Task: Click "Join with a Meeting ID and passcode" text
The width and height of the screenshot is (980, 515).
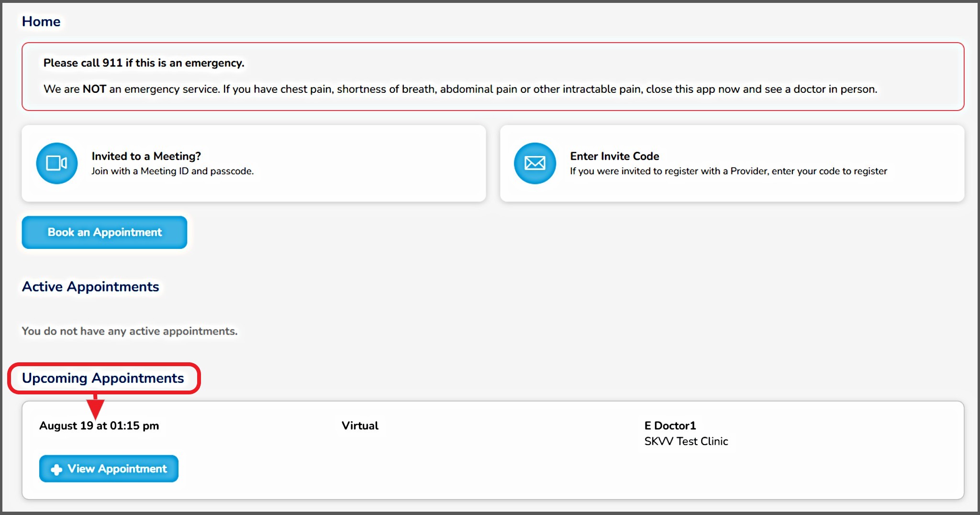Action: point(172,171)
